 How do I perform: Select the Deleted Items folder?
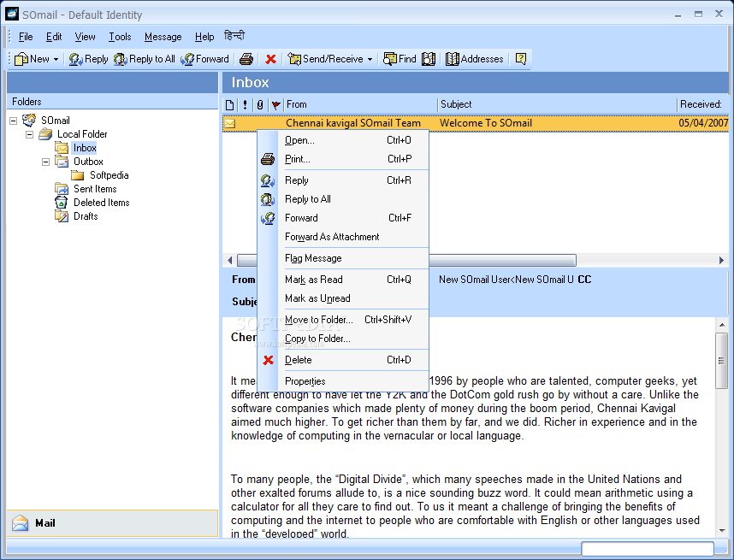click(102, 203)
